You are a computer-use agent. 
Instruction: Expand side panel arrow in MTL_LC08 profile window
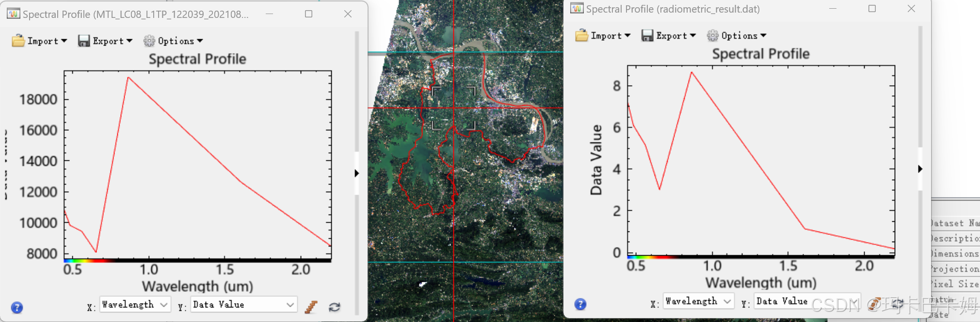pyautogui.click(x=357, y=173)
